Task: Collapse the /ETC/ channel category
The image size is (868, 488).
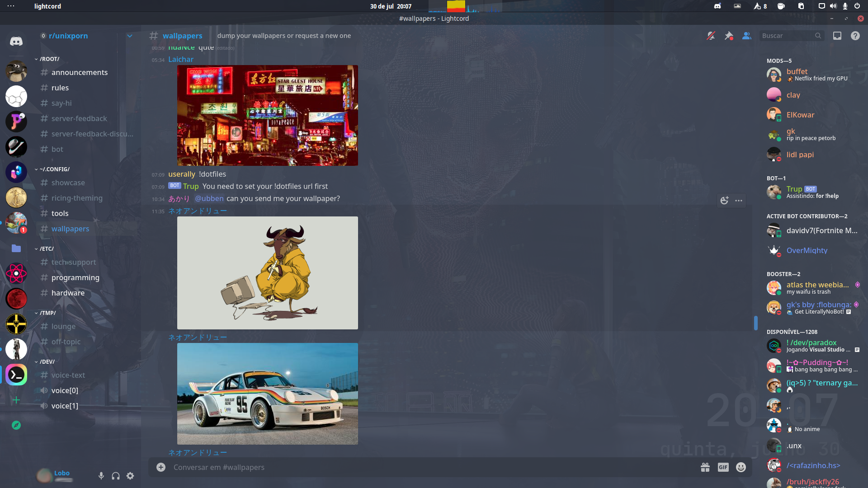Action: click(46, 249)
